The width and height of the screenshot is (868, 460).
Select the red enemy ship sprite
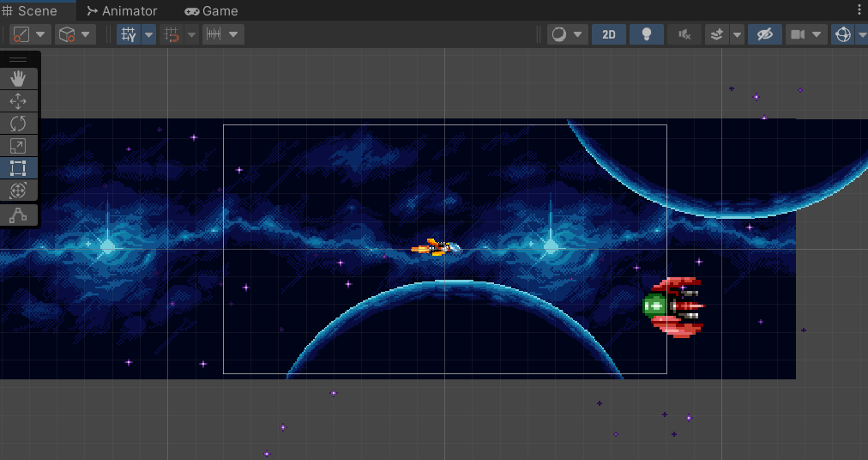pos(673,307)
